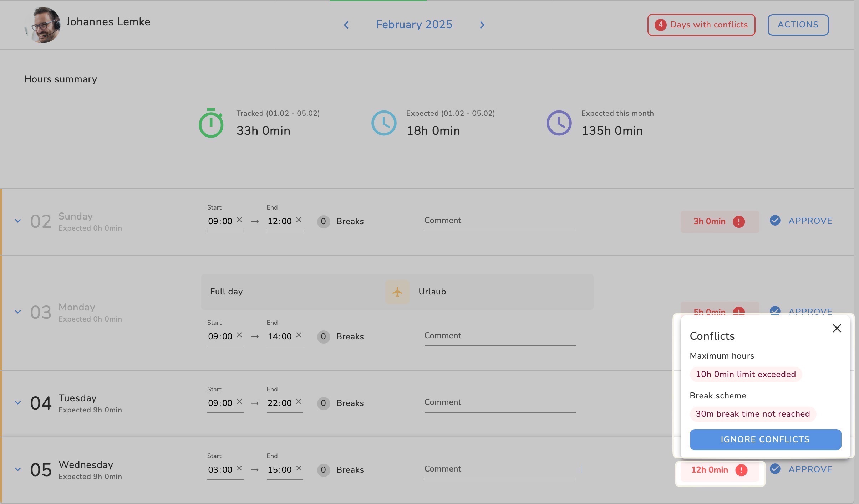Go to previous month arrow

coord(346,25)
